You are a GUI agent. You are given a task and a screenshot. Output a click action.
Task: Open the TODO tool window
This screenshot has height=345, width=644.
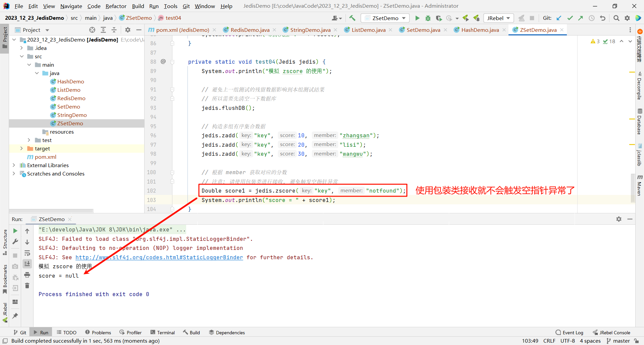point(66,332)
